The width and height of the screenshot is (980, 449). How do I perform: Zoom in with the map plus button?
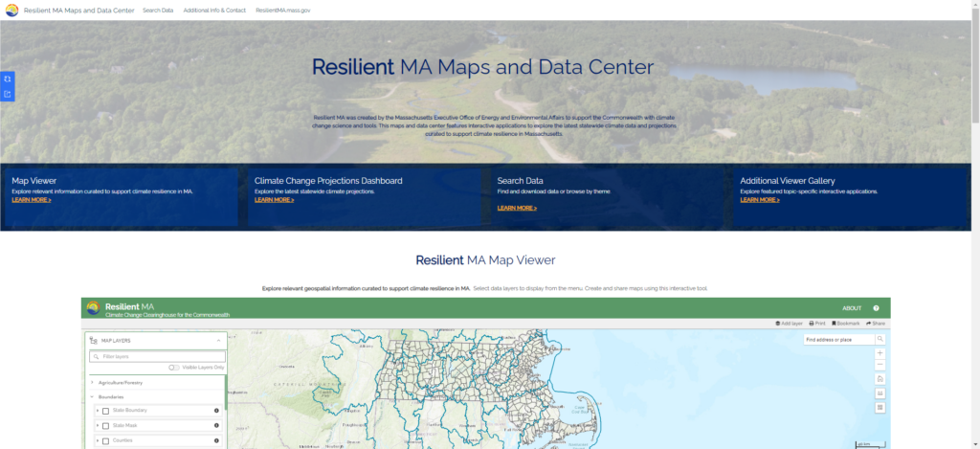point(880,353)
